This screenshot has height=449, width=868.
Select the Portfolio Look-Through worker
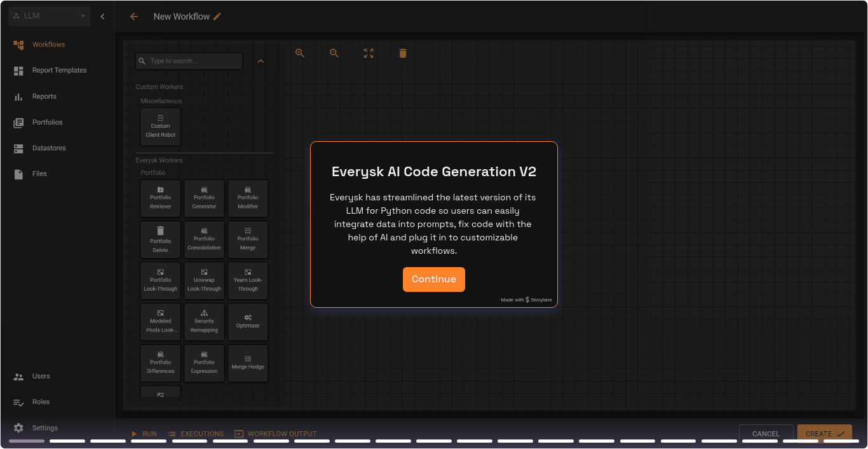(x=161, y=281)
